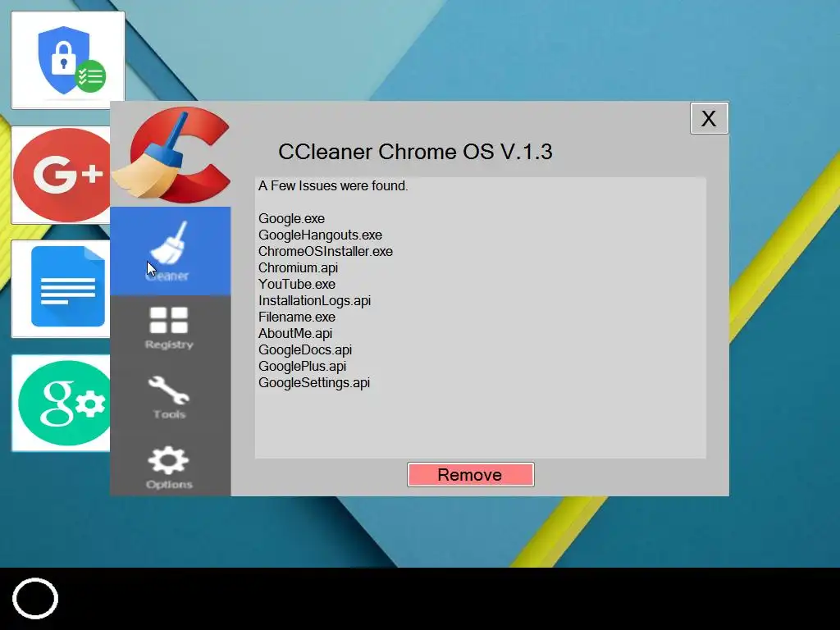Open the blue shield lock desktop icon
Viewport: 840px width, 630px height.
point(68,60)
